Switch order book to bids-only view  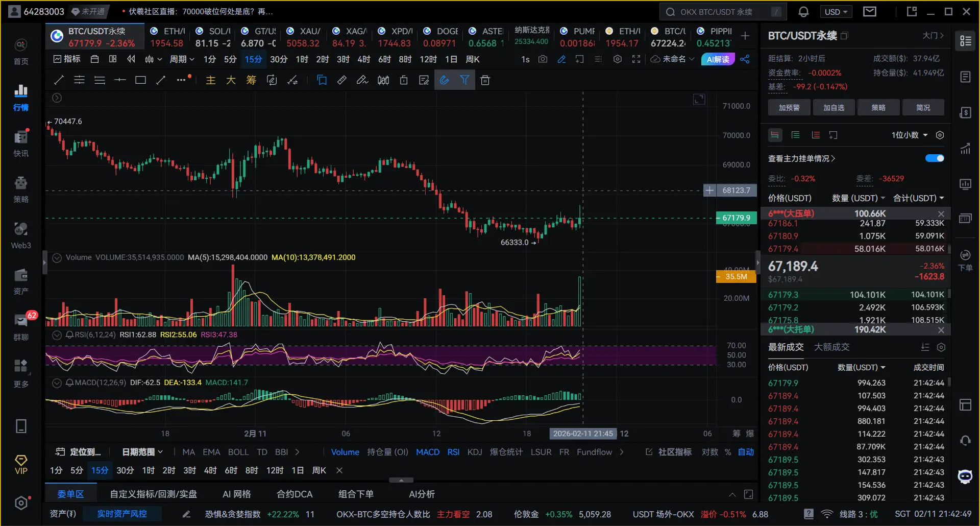tap(795, 135)
